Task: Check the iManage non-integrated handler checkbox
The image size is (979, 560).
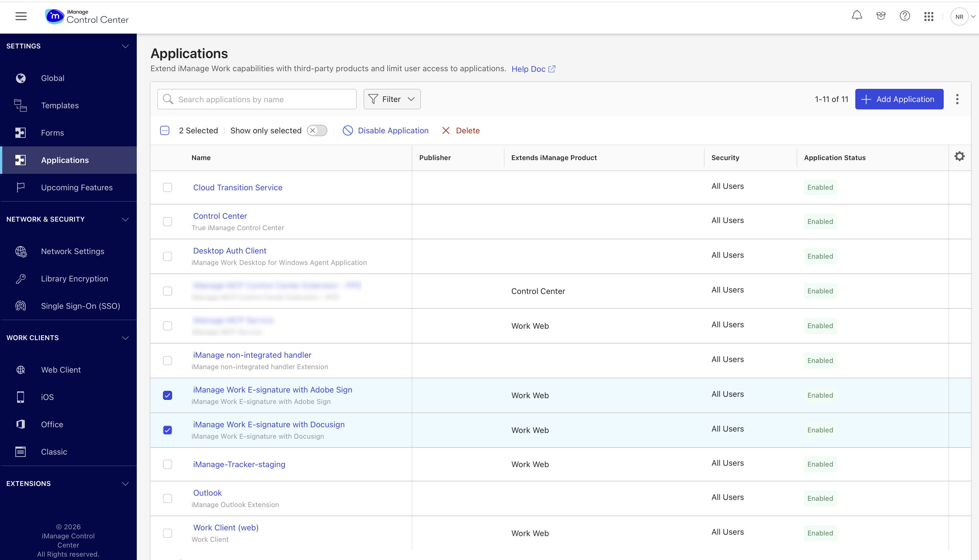Action: coord(168,361)
